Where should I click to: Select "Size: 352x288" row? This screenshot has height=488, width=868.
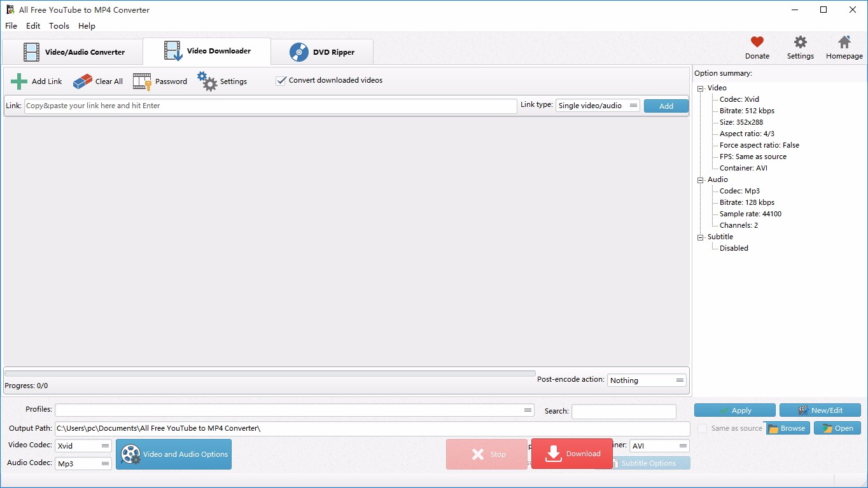pyautogui.click(x=741, y=123)
